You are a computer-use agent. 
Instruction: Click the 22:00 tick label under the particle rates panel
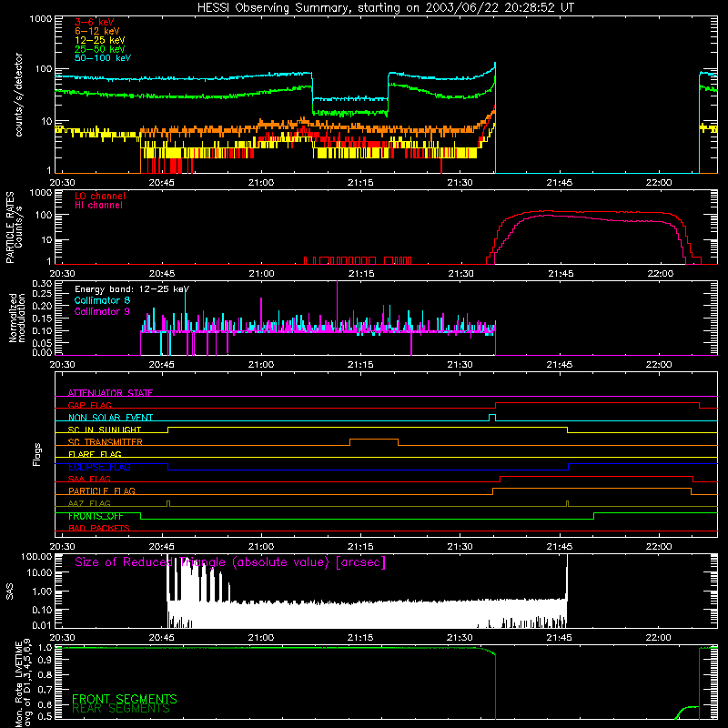pyautogui.click(x=661, y=274)
